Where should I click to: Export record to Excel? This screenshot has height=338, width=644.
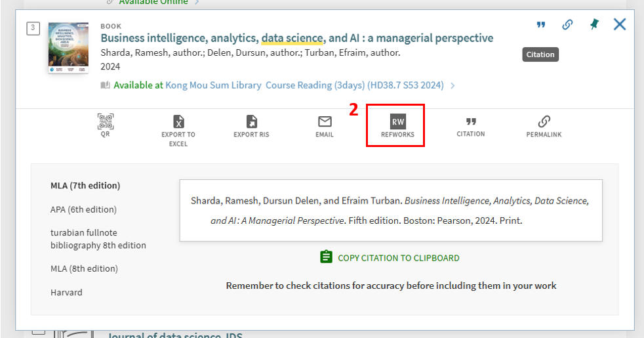click(x=178, y=122)
